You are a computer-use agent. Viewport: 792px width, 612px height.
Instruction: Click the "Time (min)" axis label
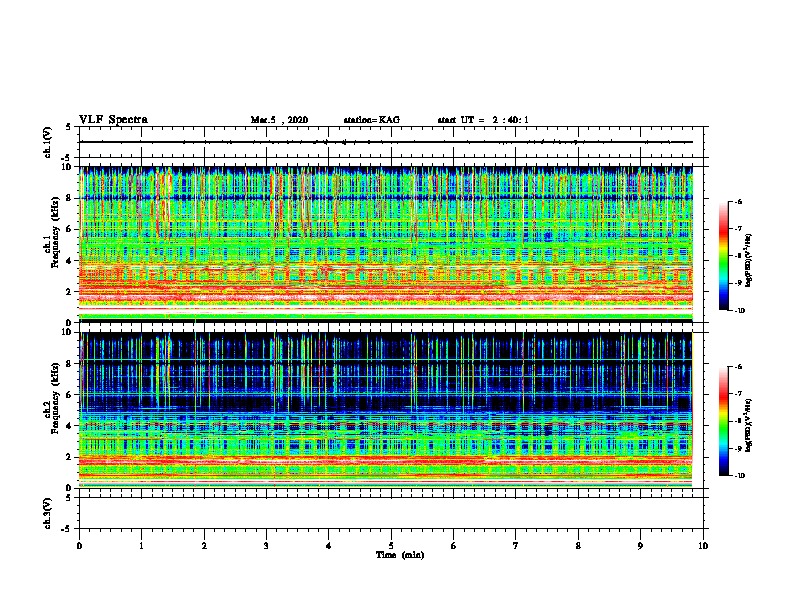pyautogui.click(x=400, y=555)
